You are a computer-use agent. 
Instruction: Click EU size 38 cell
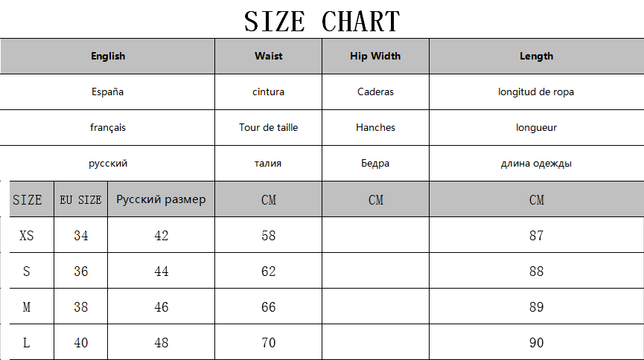click(80, 307)
